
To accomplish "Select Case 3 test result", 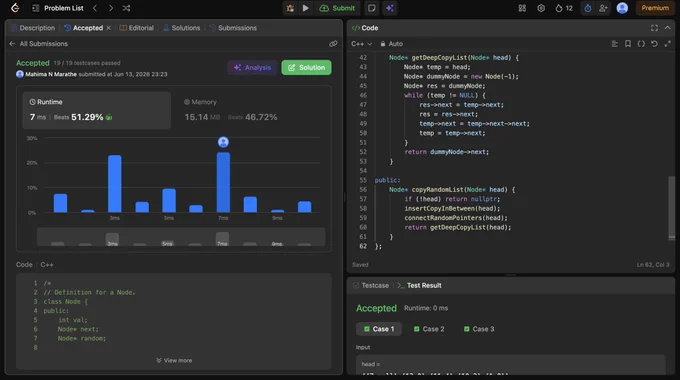I will pos(479,329).
